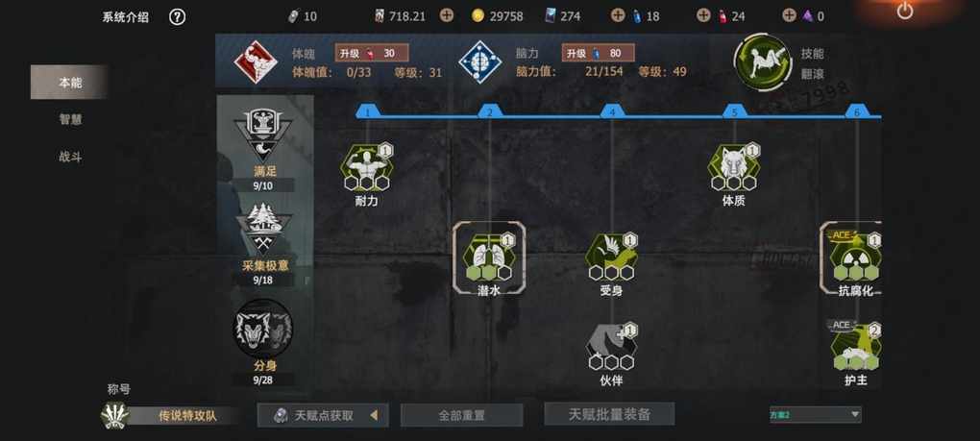Select the 耐力 stamina talent icon
Viewport: 980px width, 441px height.
point(367,167)
